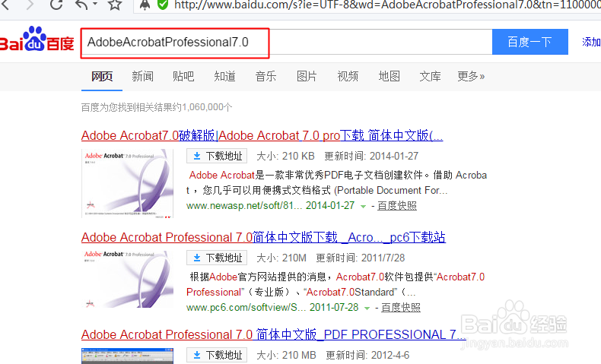Click the 百度一下 search button
Viewport: 601px width, 364px height.
[529, 42]
